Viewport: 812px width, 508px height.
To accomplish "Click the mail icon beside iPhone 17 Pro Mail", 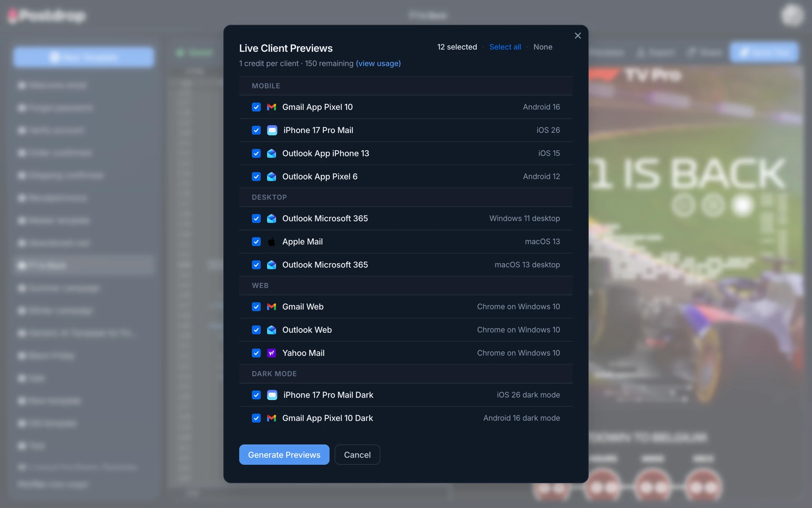I will tap(272, 130).
